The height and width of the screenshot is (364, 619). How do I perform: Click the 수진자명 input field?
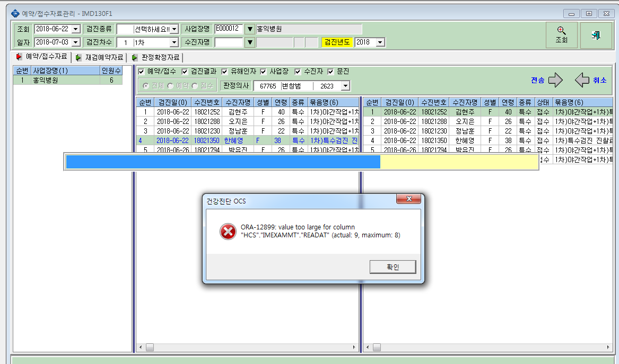coord(229,42)
